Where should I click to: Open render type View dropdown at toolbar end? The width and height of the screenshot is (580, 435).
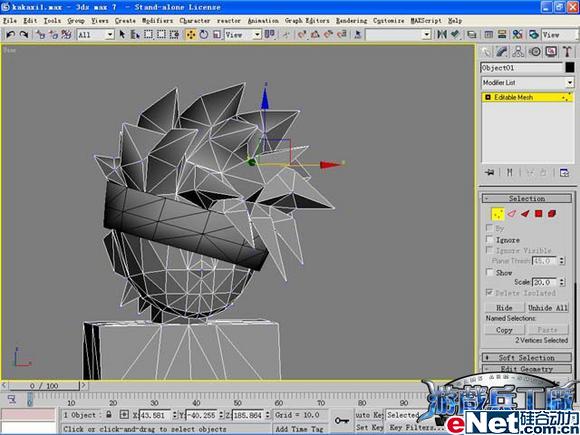(560, 35)
